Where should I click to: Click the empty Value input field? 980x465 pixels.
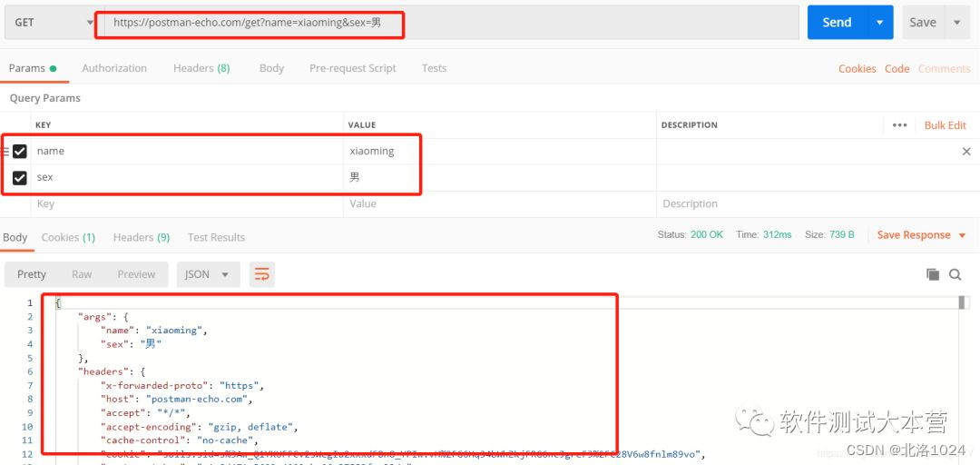click(499, 204)
